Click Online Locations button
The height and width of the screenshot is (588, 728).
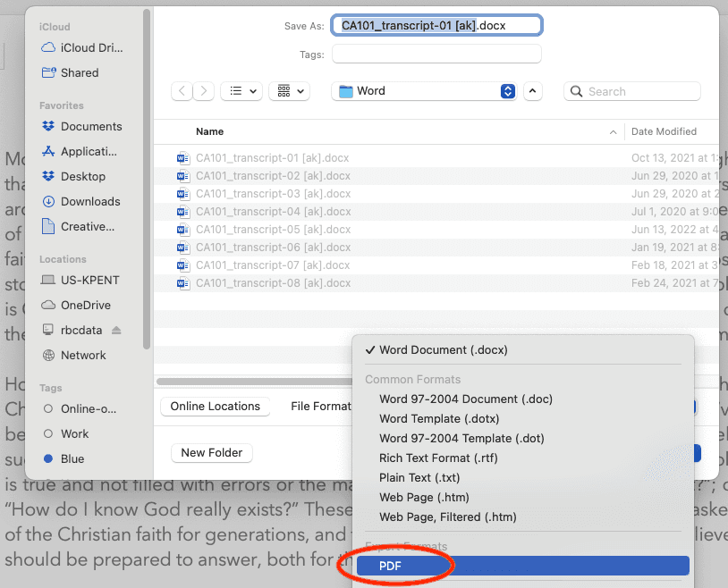tap(215, 407)
